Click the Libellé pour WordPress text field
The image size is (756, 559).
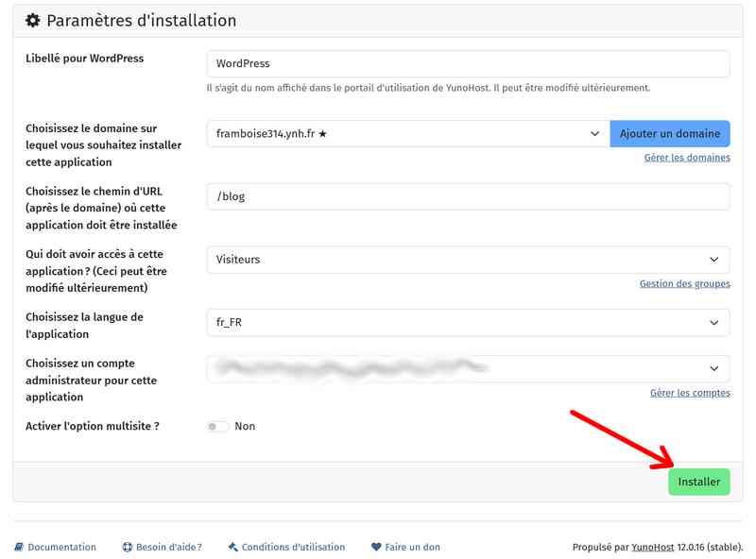coord(468,64)
